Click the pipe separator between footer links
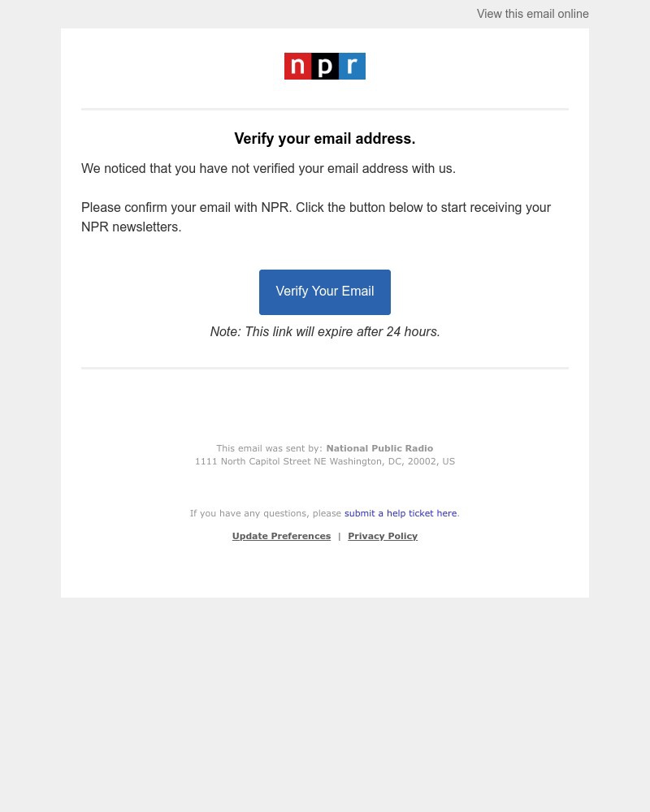This screenshot has width=650, height=812. click(340, 536)
